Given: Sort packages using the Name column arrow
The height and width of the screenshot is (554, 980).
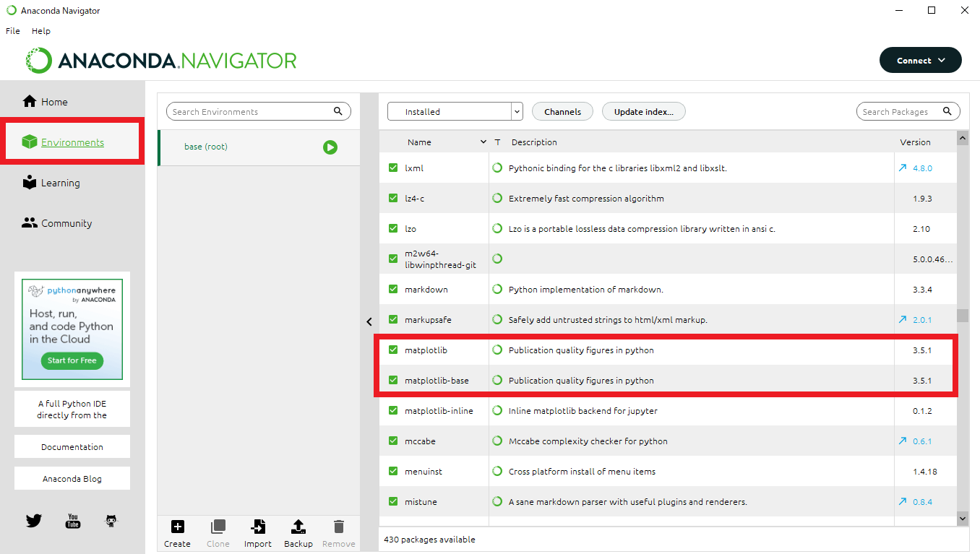Looking at the screenshot, I should click(x=483, y=142).
